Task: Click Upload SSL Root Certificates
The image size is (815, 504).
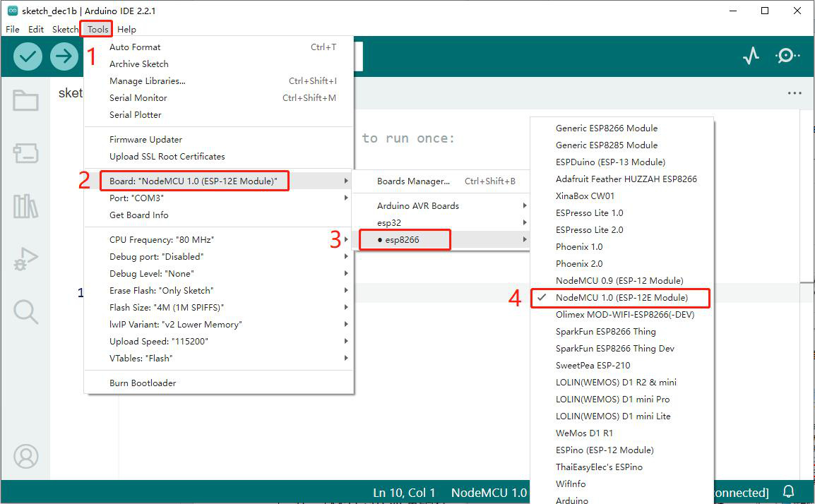Action: click(219, 157)
